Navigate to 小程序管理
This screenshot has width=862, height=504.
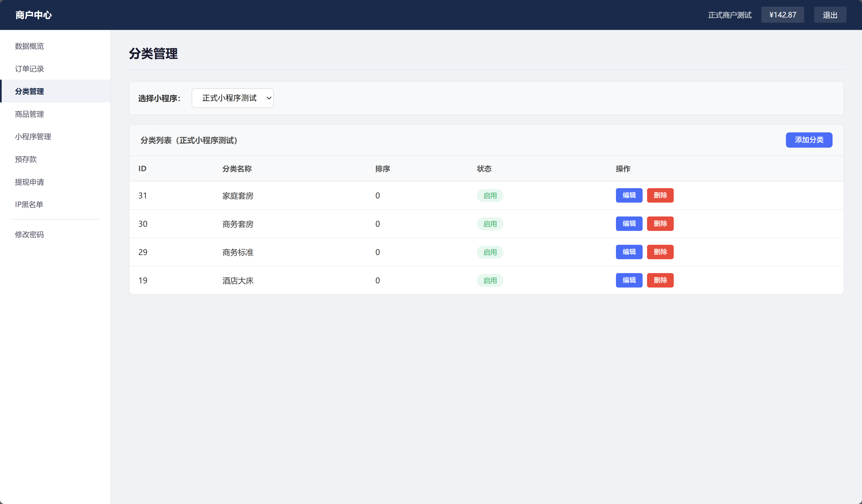pos(56,137)
